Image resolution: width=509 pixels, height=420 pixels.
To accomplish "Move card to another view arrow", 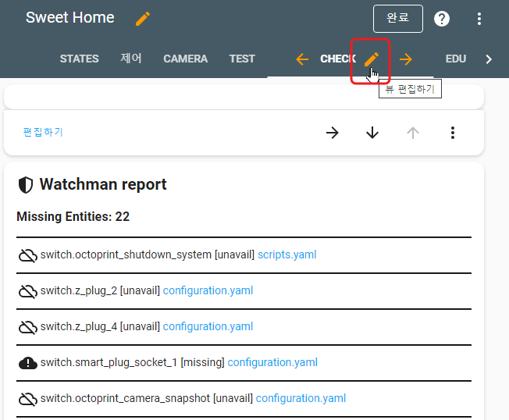I will point(332,133).
